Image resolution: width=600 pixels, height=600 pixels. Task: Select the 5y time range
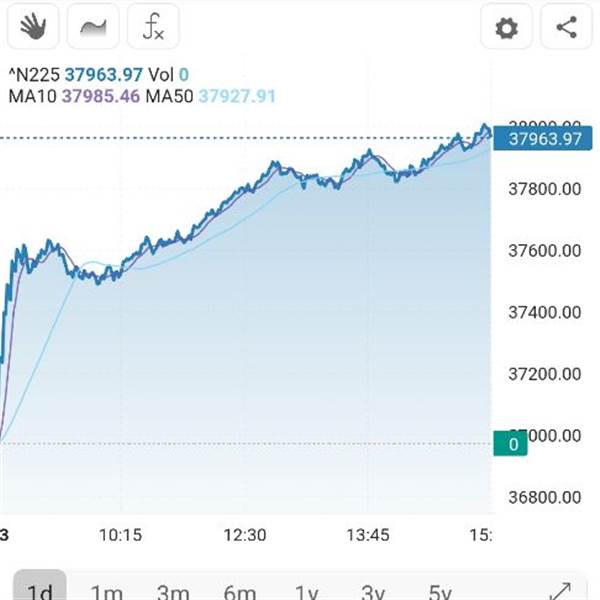pyautogui.click(x=440, y=591)
